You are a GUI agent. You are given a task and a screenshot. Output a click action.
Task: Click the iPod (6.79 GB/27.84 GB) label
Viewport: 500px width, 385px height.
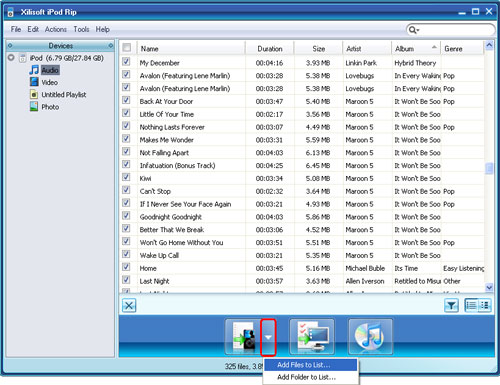tap(67, 58)
